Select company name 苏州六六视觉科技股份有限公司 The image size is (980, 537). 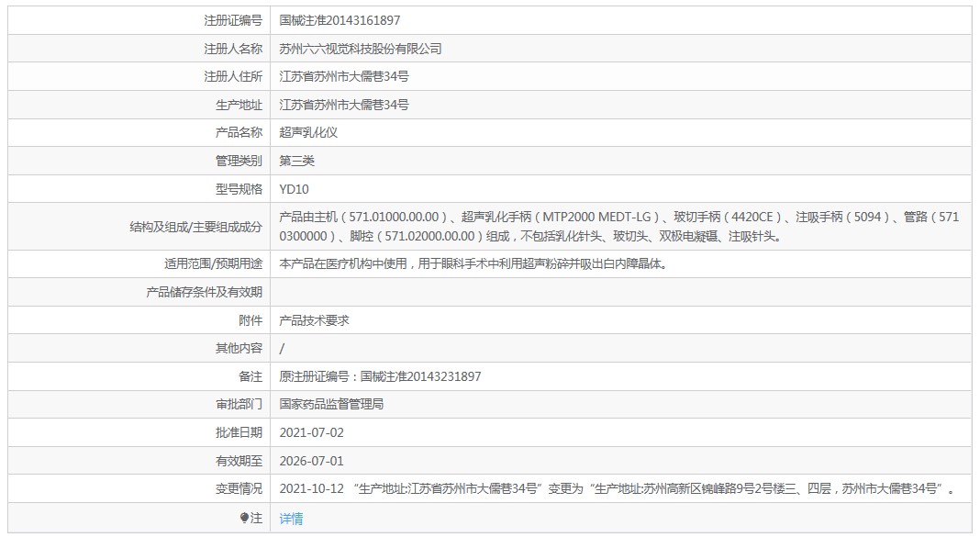click(x=361, y=49)
